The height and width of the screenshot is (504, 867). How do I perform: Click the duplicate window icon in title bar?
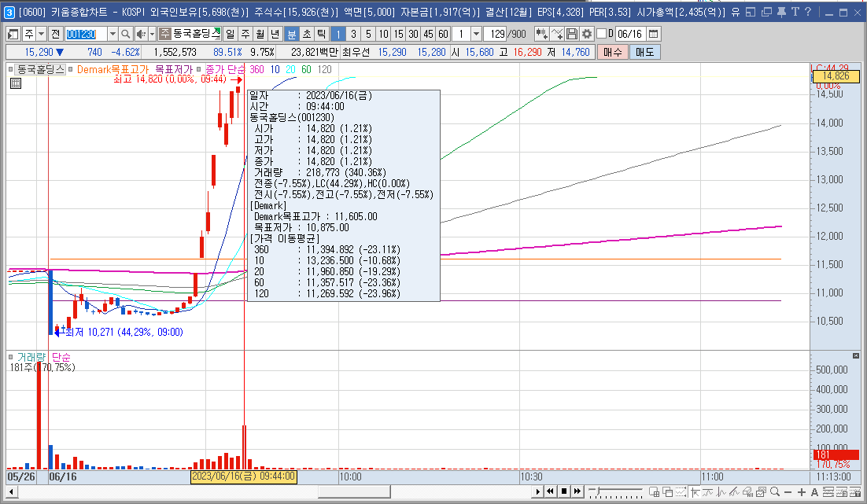766,12
